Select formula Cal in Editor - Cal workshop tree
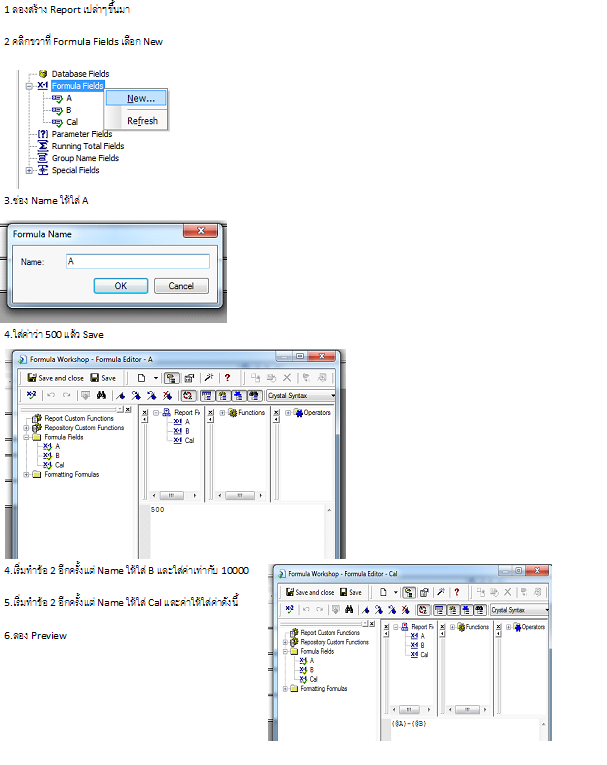Viewport: 607px width, 765px height. [x=313, y=679]
